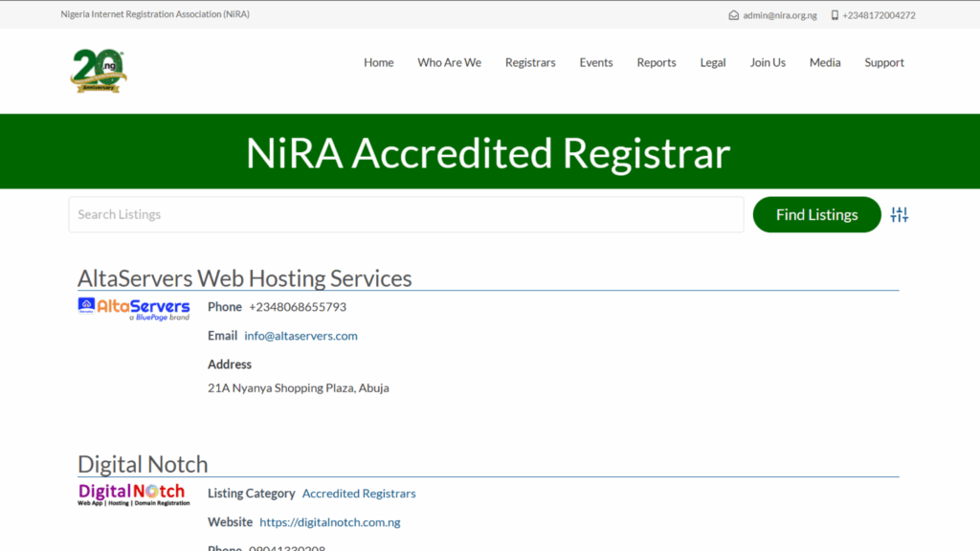980x551 pixels.
Task: Click the +2348172004272 phone number
Action: (x=879, y=15)
